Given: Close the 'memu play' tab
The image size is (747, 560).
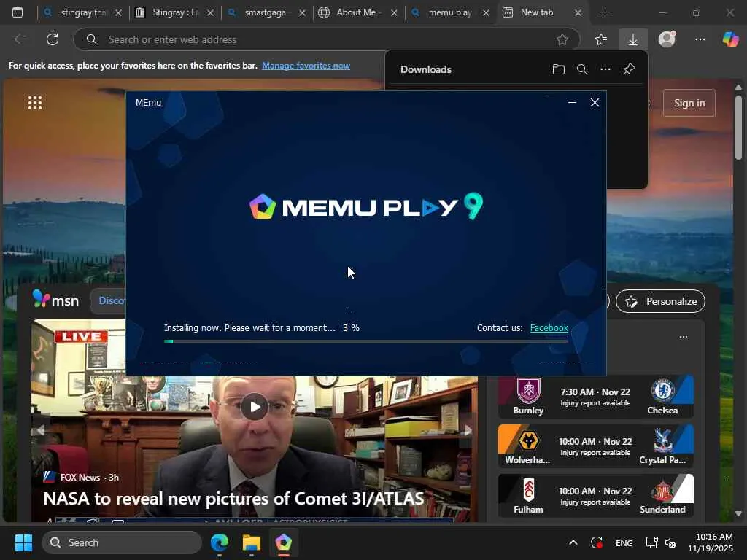Looking at the screenshot, I should [x=486, y=13].
